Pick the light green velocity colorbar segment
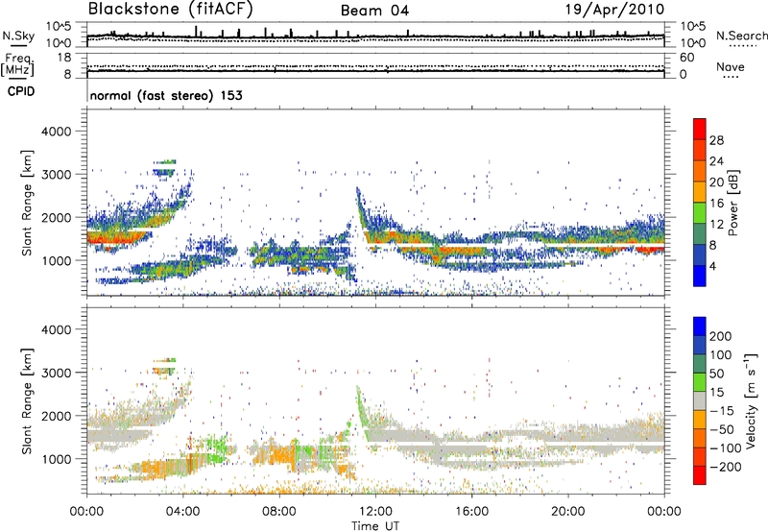 tap(700, 382)
